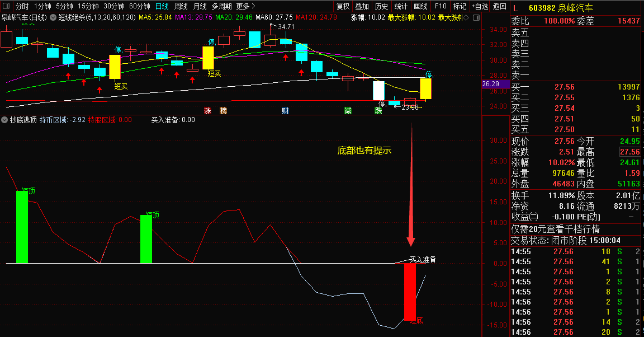Click the 返回 back button
This screenshot has height=337, width=644.
pos(499,6)
